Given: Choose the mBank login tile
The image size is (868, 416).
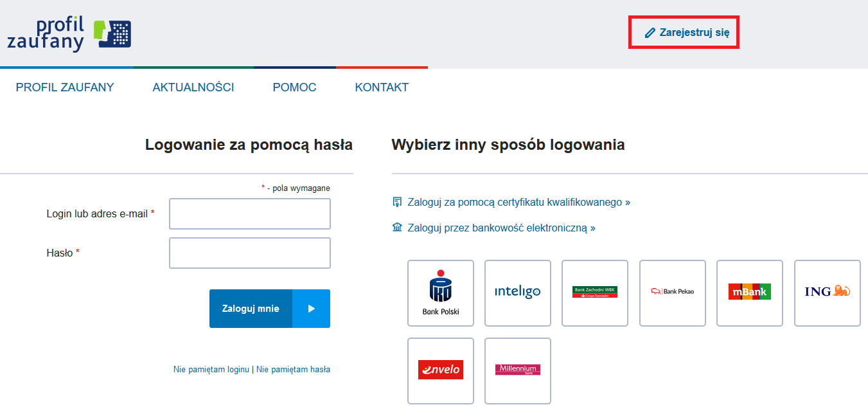Looking at the screenshot, I should [750, 293].
